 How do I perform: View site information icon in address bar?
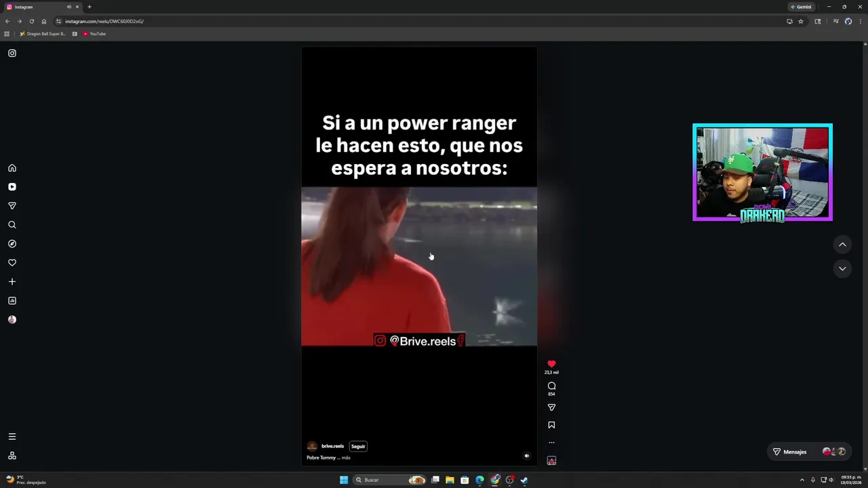point(59,21)
